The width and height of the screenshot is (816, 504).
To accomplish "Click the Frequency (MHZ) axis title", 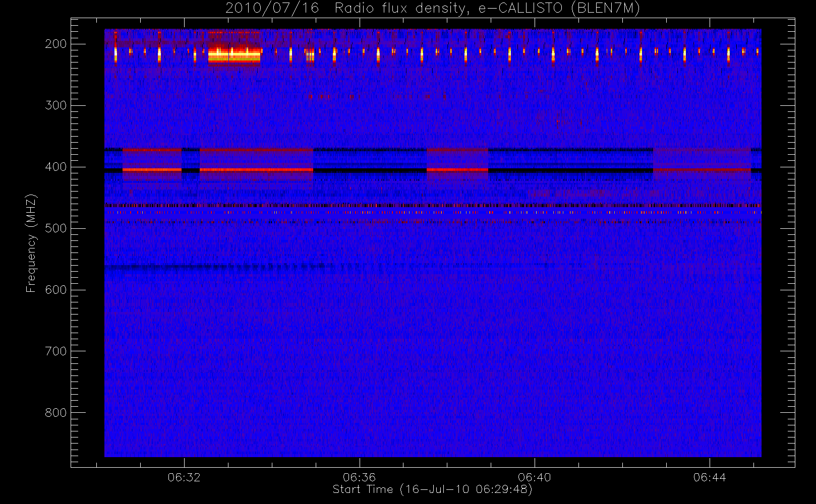I will click(31, 243).
